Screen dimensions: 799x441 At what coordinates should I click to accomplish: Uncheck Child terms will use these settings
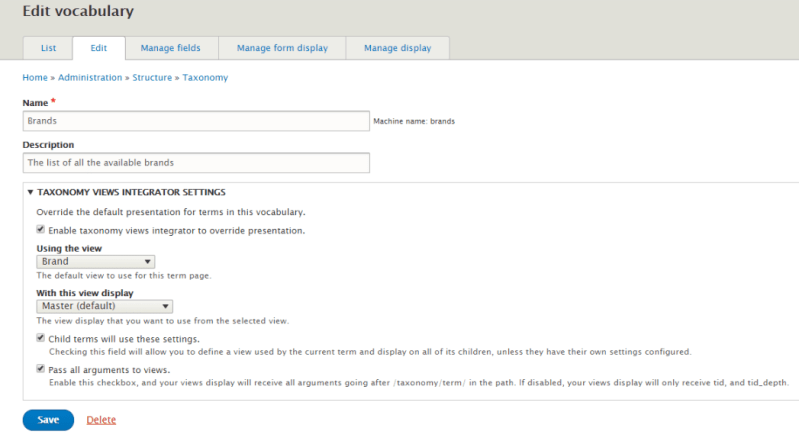coord(40,338)
